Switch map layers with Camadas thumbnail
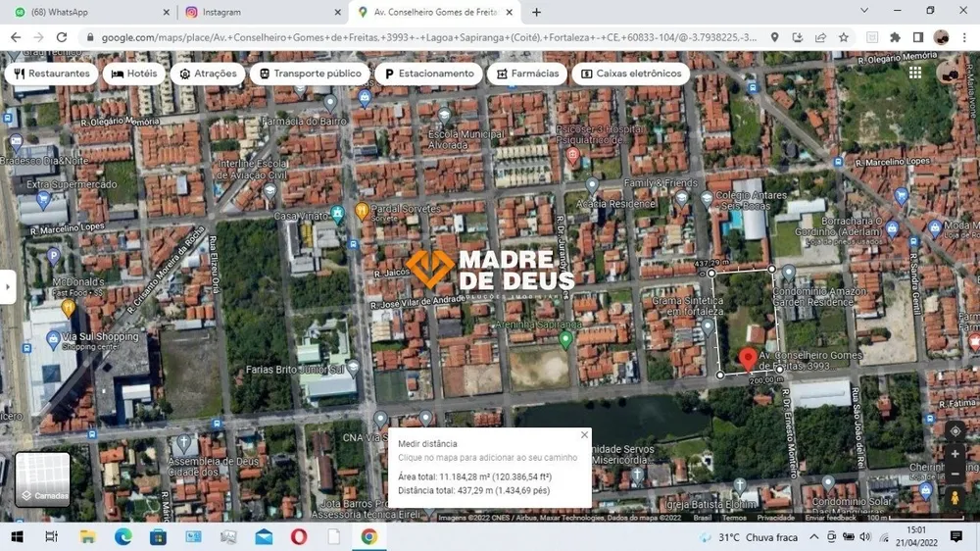 tap(42, 479)
